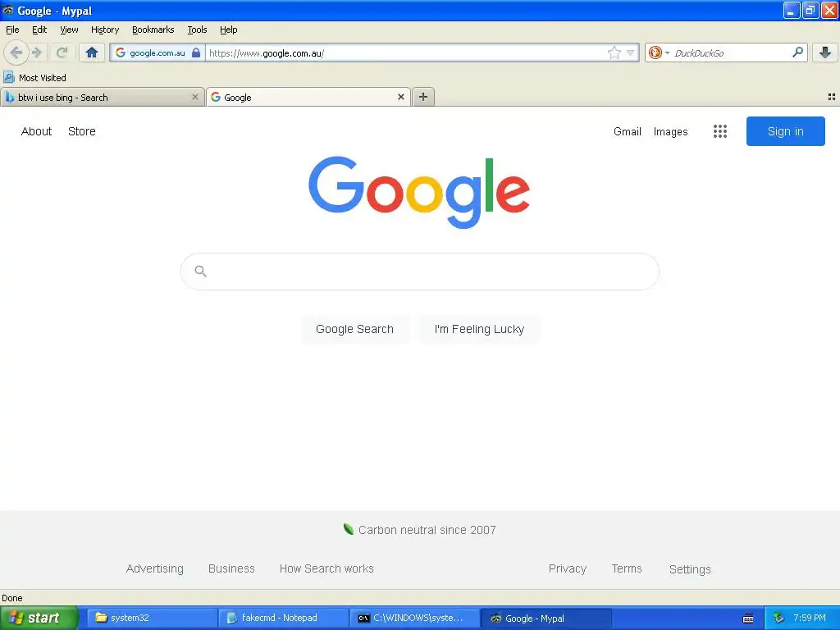Open the Gmail link
The image size is (840, 630).
(628, 131)
